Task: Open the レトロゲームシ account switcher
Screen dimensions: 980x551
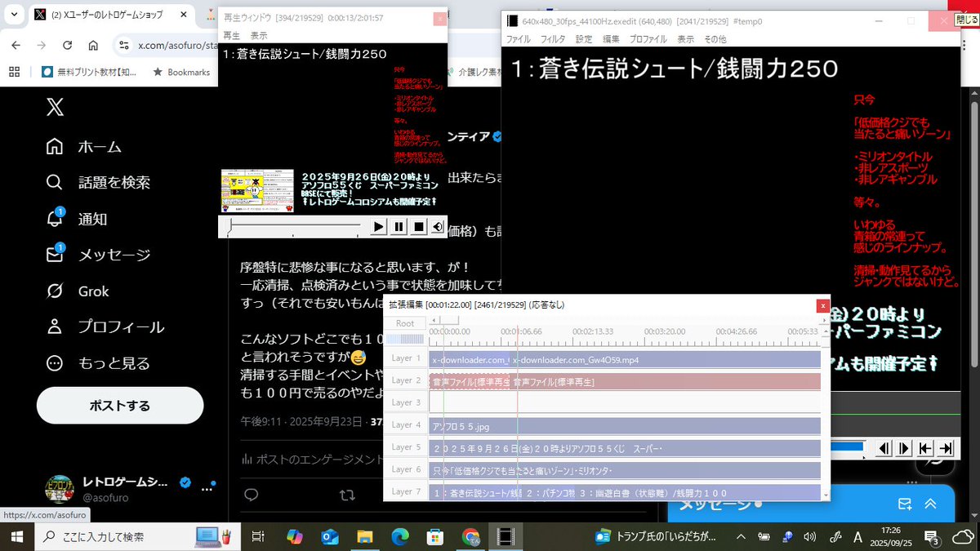Action: pyautogui.click(x=131, y=489)
